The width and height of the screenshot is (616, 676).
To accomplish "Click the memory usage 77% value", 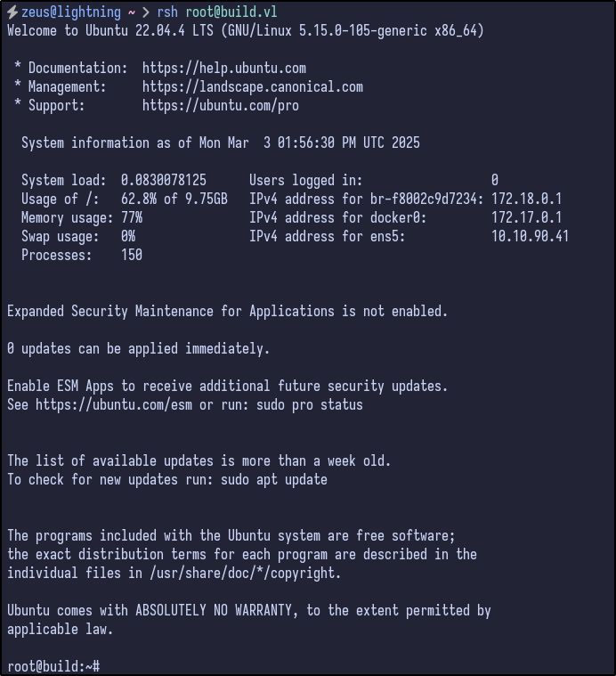I will pos(132,217).
